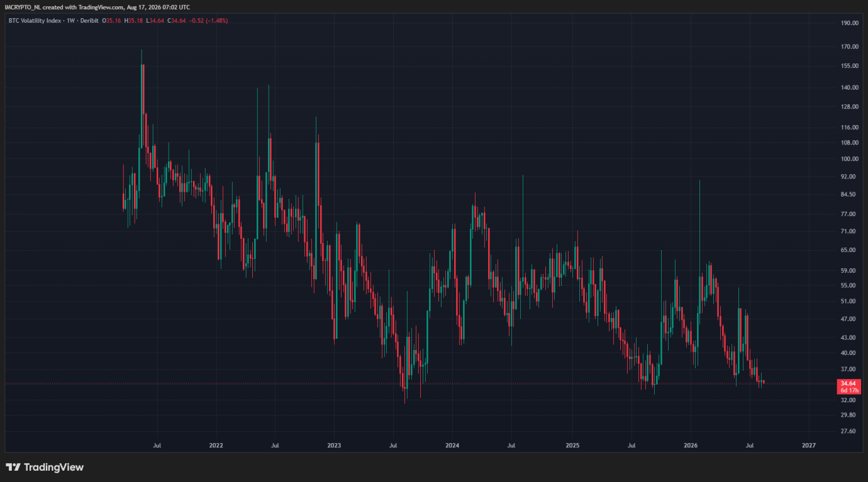
Task: Click the 2022 label on time axis
Action: [216, 445]
